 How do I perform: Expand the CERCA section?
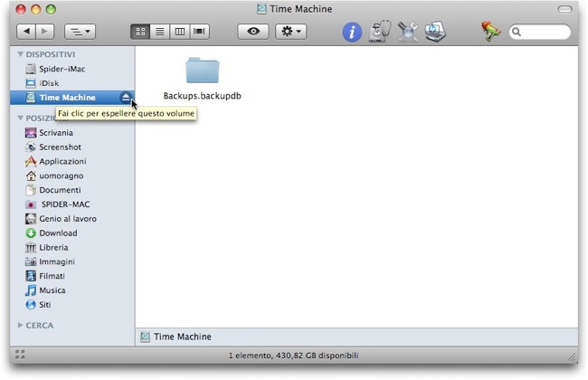[20, 325]
